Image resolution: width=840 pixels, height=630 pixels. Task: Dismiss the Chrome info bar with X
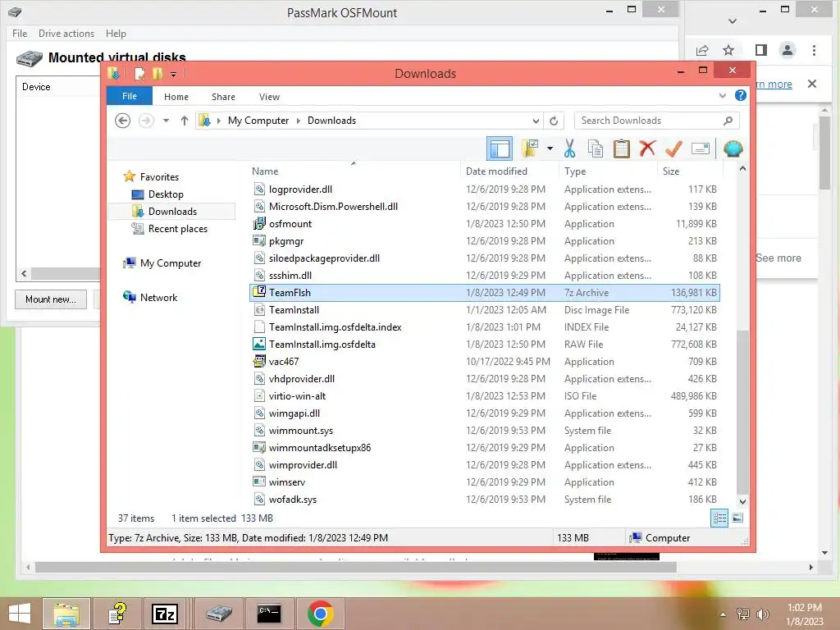click(812, 84)
